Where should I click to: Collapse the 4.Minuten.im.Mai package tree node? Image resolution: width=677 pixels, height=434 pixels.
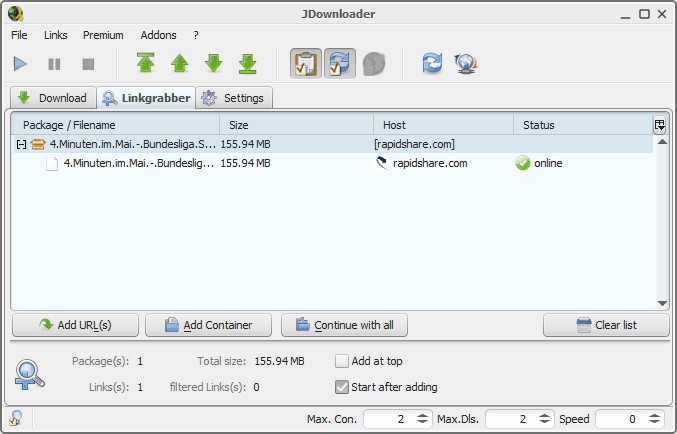pos(20,144)
